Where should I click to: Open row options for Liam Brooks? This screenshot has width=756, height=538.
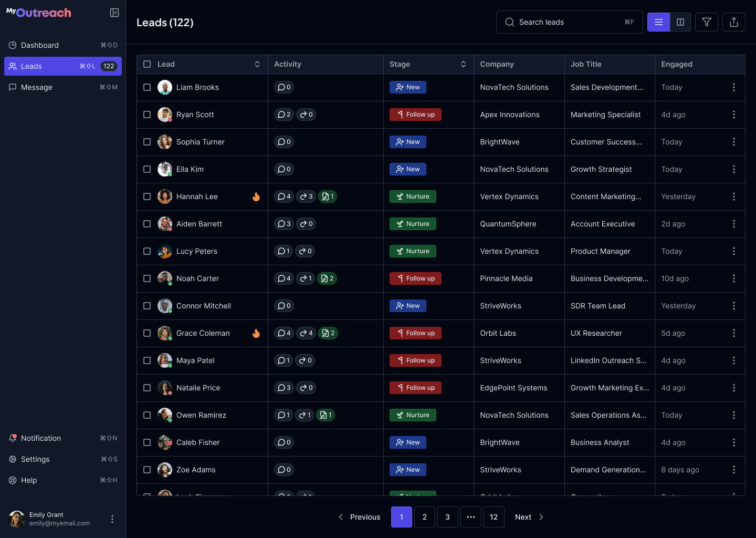pyautogui.click(x=733, y=87)
